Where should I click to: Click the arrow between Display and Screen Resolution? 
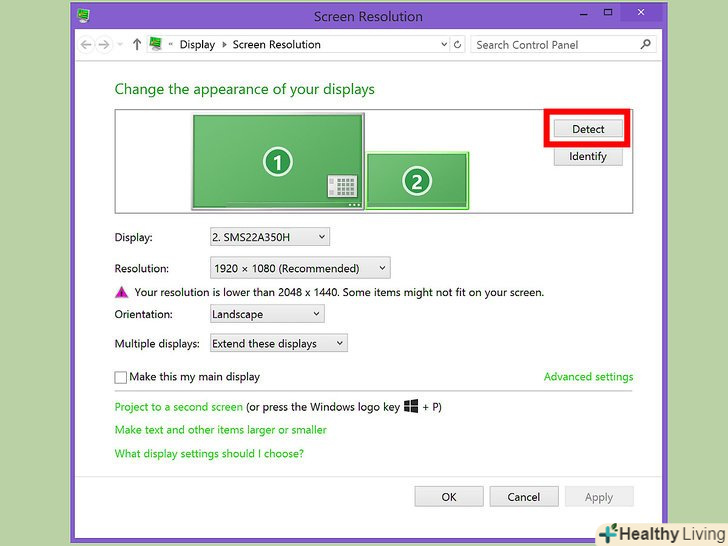pyautogui.click(x=224, y=45)
